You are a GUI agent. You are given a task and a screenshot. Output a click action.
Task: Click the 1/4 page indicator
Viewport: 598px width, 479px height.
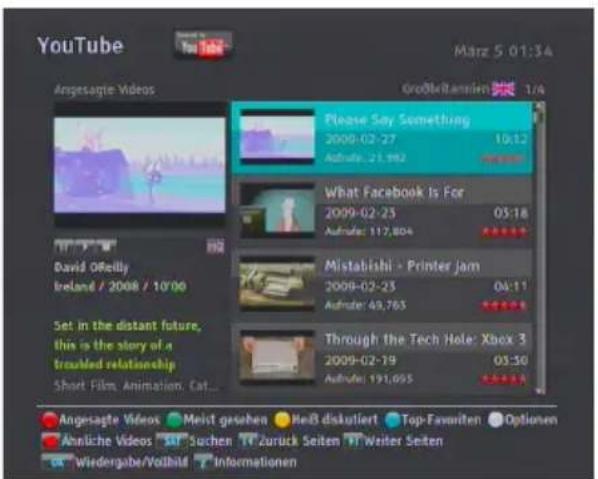click(x=535, y=90)
